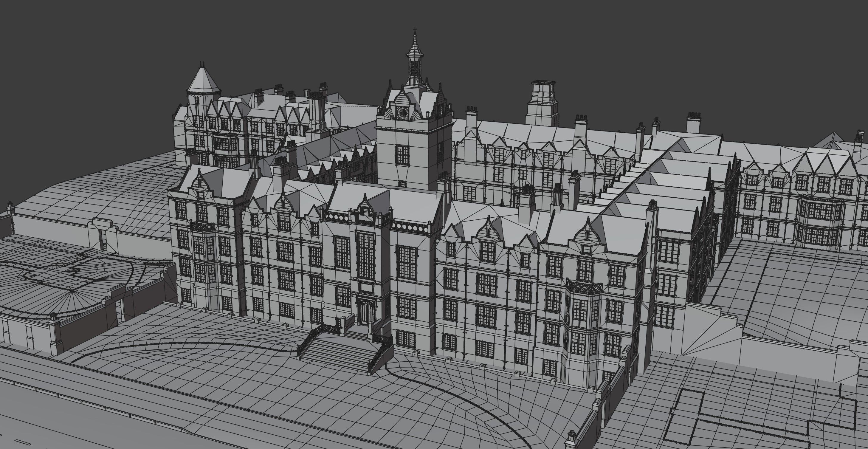Select the square stepped tower in the background
Screen dimensions: 868x449
point(542,103)
